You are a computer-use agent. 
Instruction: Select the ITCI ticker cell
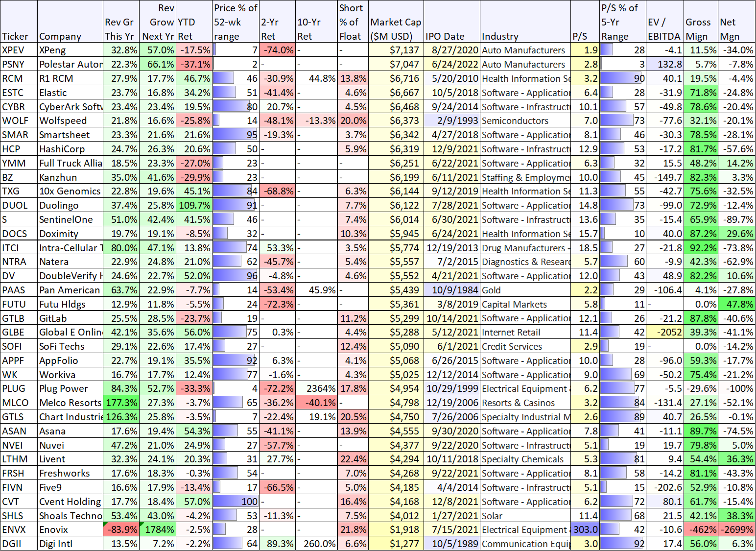coord(19,248)
